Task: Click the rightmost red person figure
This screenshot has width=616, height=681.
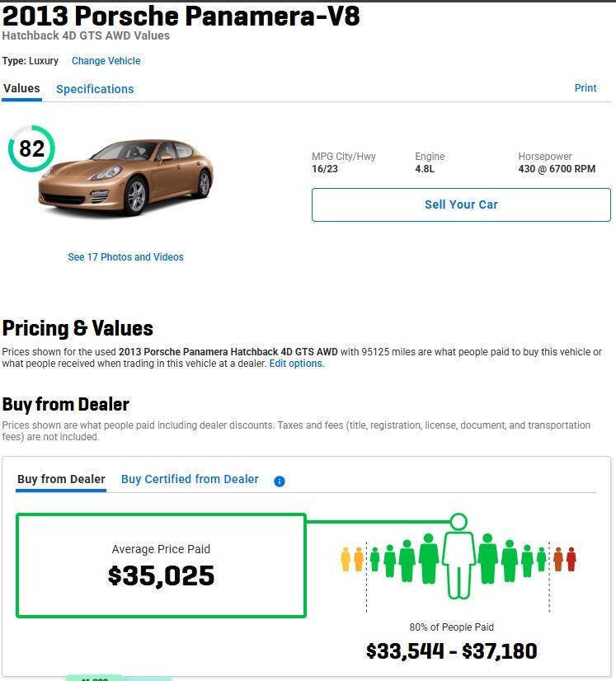Action: pyautogui.click(x=571, y=559)
